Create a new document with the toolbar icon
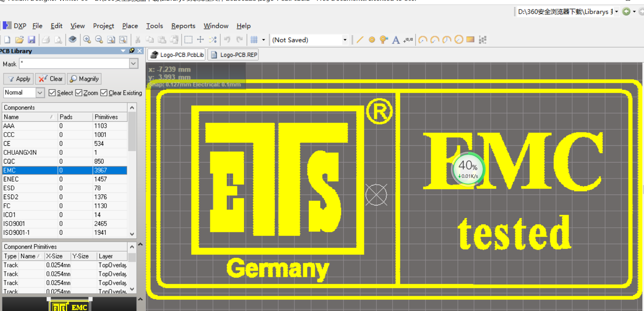Image resolution: width=644 pixels, height=311 pixels. (x=7, y=40)
